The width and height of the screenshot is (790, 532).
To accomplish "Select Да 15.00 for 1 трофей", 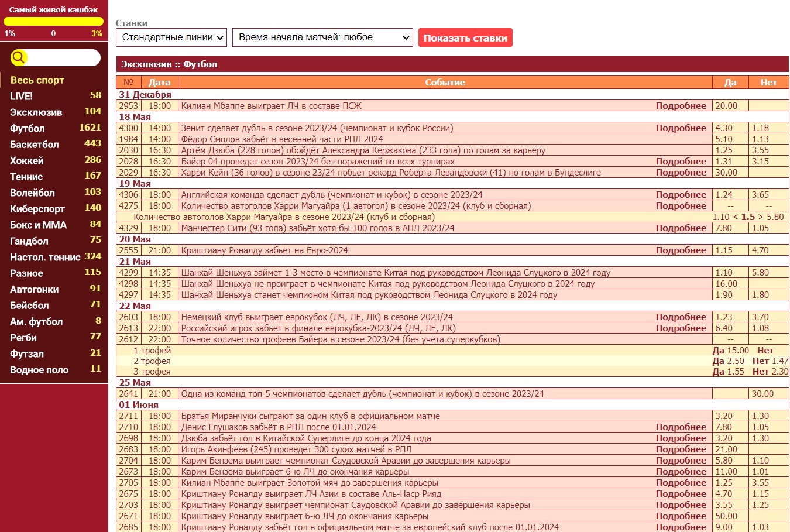I will (730, 351).
